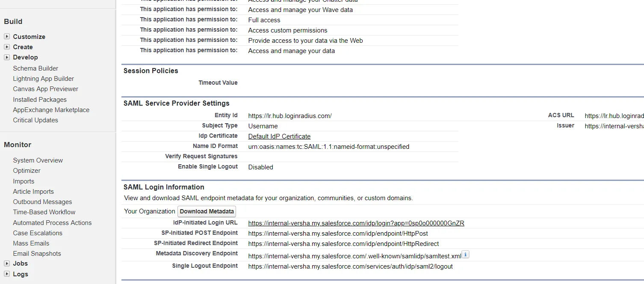This screenshot has height=284, width=644.
Task: Expand the Customize section
Action: [7, 37]
